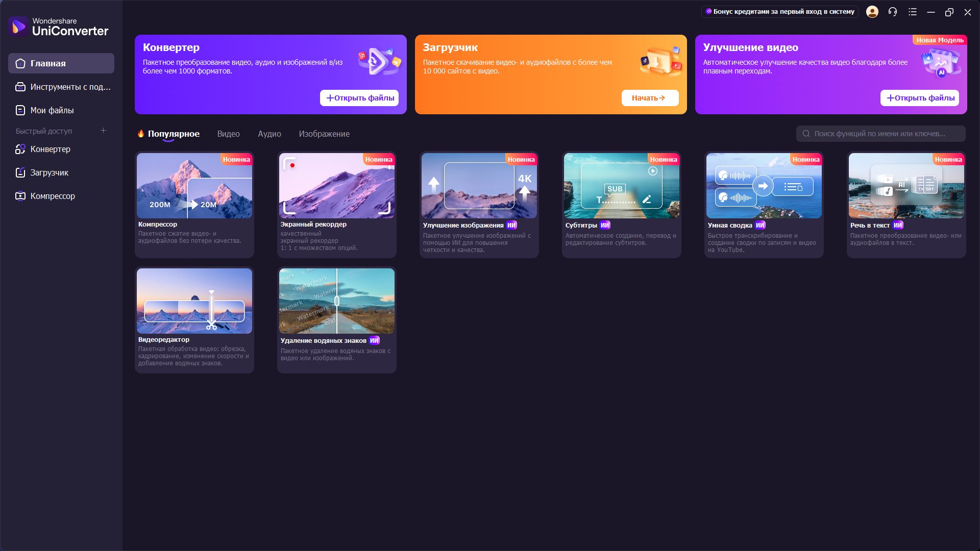This screenshot has width=980, height=551.
Task: Switch to the Изображение tab
Action: pos(324,134)
